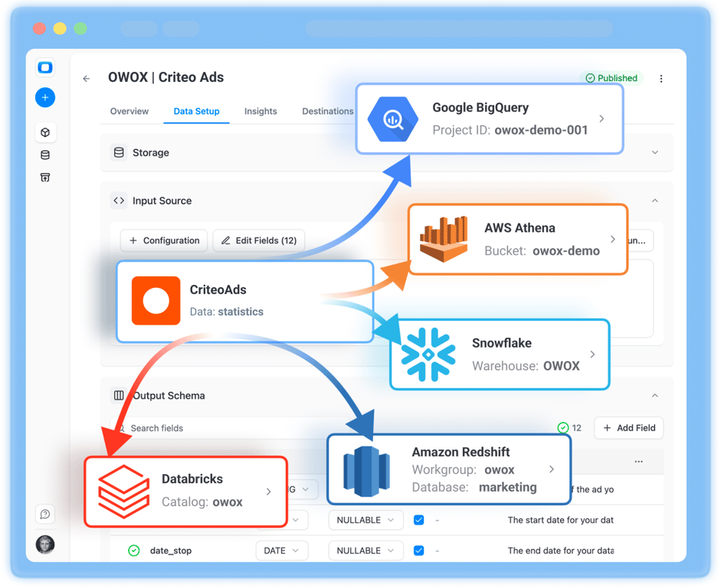Image resolution: width=721 pixels, height=588 pixels.
Task: Open Databricks card chevron
Action: tap(268, 492)
